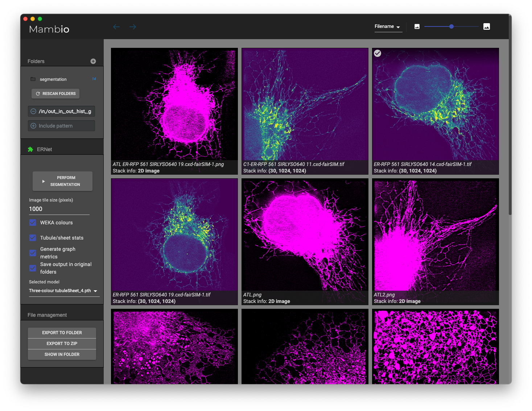
Task: Click the play icon in Perform Segmentation
Action: (x=44, y=181)
